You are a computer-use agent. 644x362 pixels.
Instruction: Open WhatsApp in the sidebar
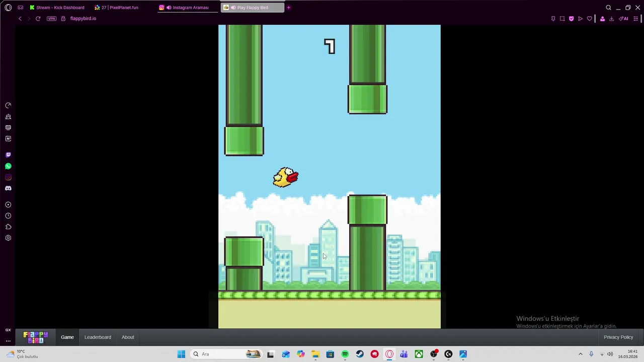[8, 166]
